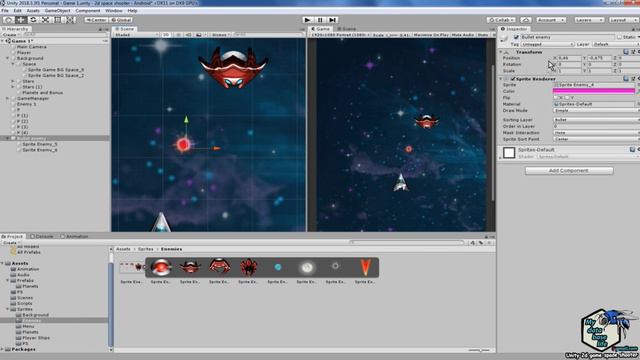Toggle Mute Audio in Game view
Screen dimensions: 640x360
point(463,35)
